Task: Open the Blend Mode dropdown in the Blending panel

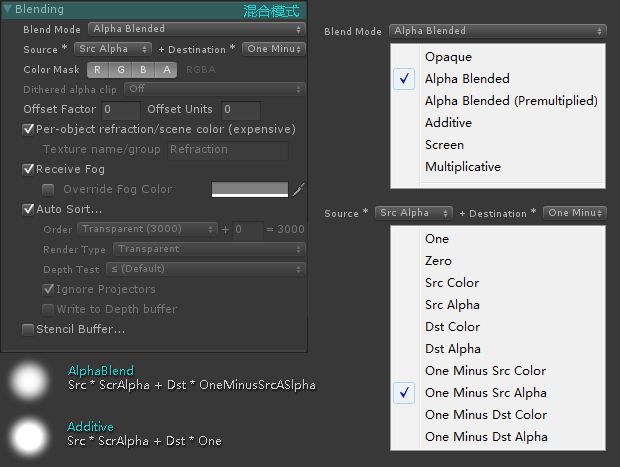Action: pos(197,29)
